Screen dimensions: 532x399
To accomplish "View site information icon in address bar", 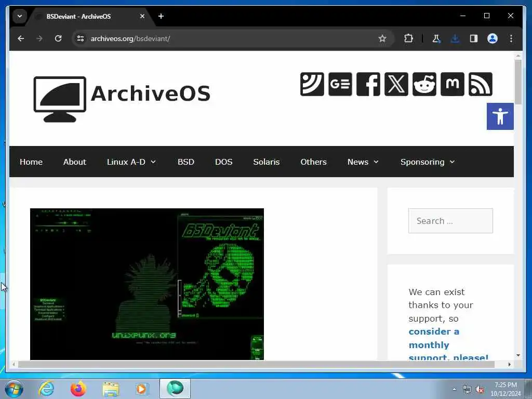I will tap(81, 38).
